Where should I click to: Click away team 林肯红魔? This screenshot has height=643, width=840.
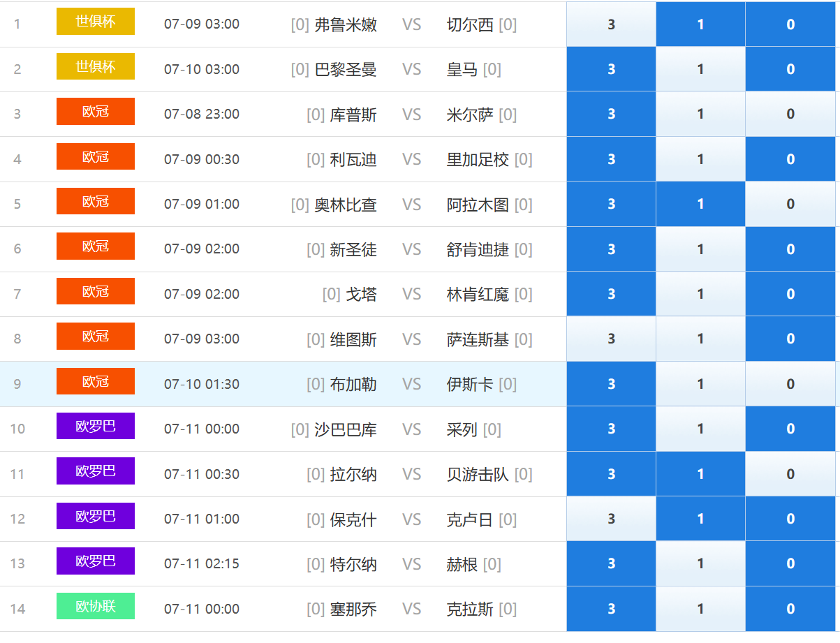[x=478, y=294]
